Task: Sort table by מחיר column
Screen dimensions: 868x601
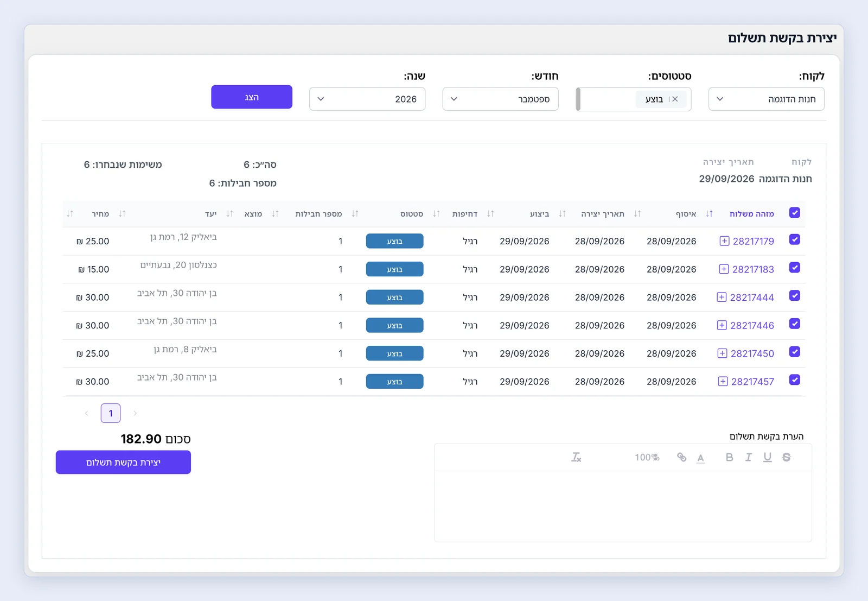Action: coord(70,214)
